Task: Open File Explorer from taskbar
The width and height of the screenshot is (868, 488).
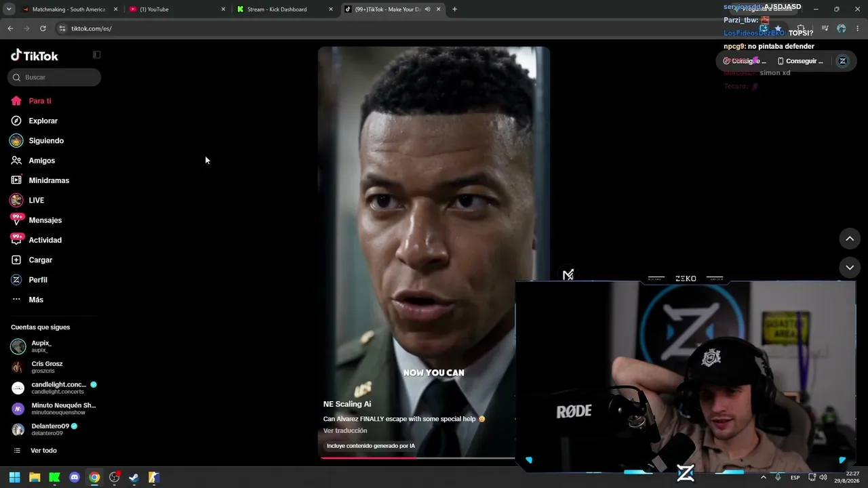Action: (35, 477)
